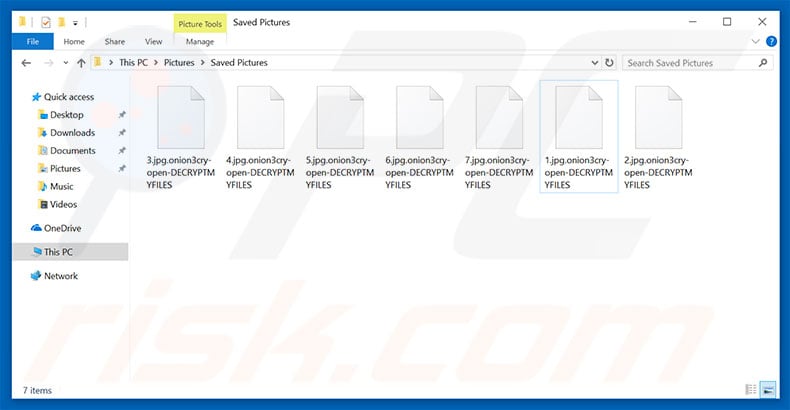790x410 pixels.
Task: Go up one folder level
Action: (x=81, y=63)
